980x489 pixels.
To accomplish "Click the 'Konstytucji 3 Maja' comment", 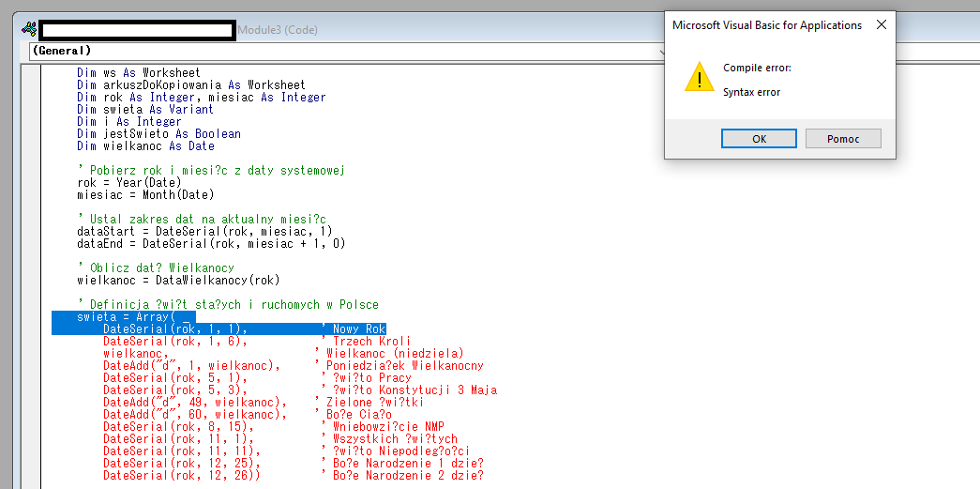I will pos(409,390).
